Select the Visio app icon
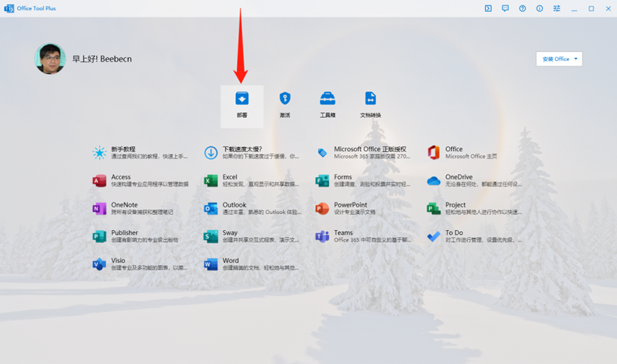Image resolution: width=617 pixels, height=364 pixels. 99,265
